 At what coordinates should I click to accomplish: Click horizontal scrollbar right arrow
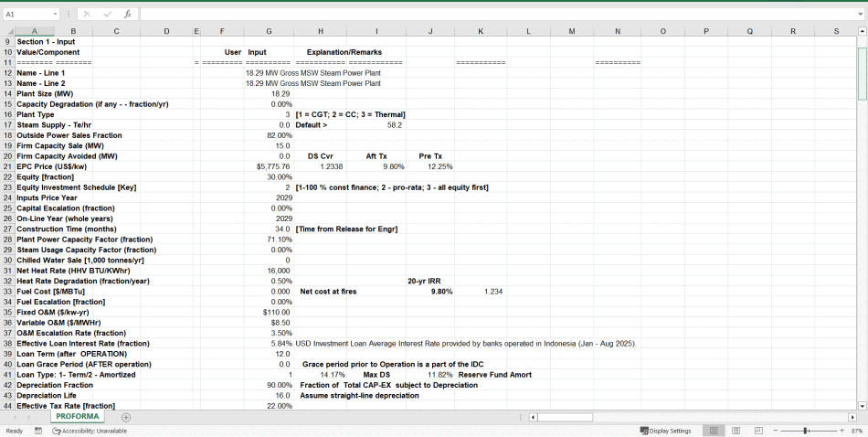tap(852, 417)
